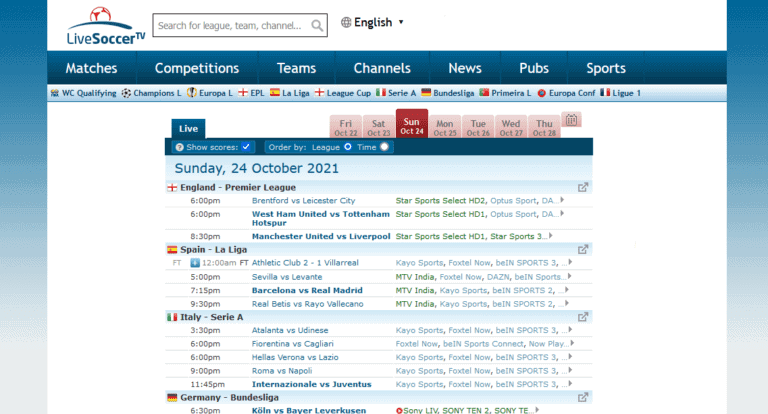Open the Channels menu
The width and height of the screenshot is (768, 414).
coord(382,68)
